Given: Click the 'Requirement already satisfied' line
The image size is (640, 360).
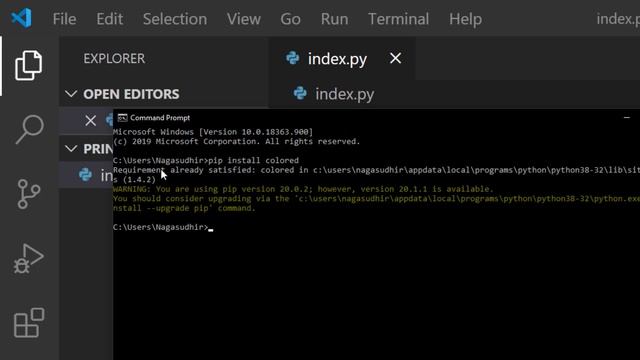Looking at the screenshot, I should click(x=376, y=170).
